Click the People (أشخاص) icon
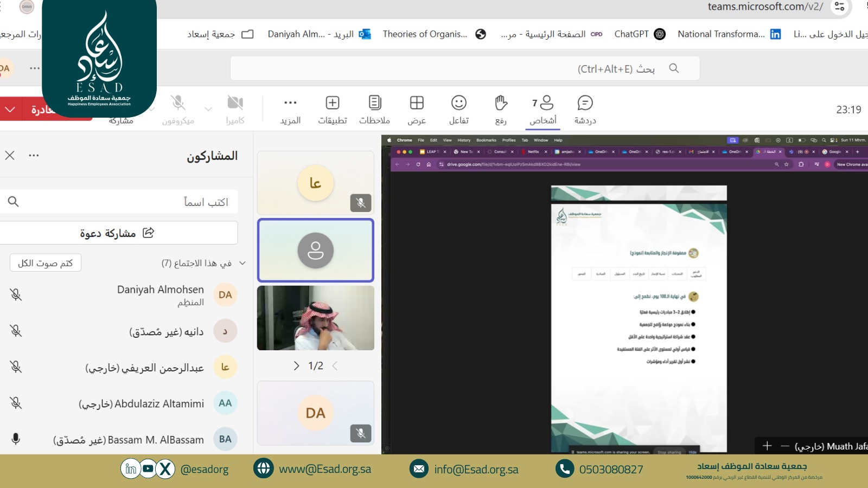Screen dimensions: 868x488 pyautogui.click(x=543, y=103)
